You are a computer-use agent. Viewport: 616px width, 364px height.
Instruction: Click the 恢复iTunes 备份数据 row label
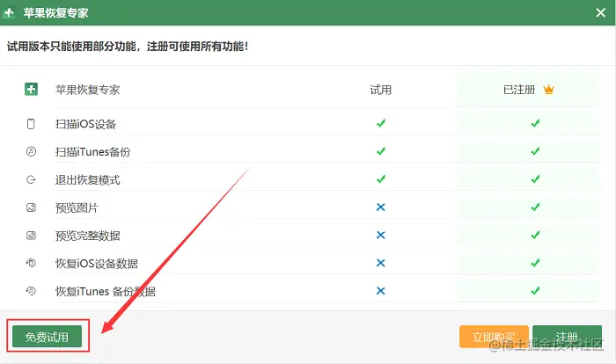[106, 291]
